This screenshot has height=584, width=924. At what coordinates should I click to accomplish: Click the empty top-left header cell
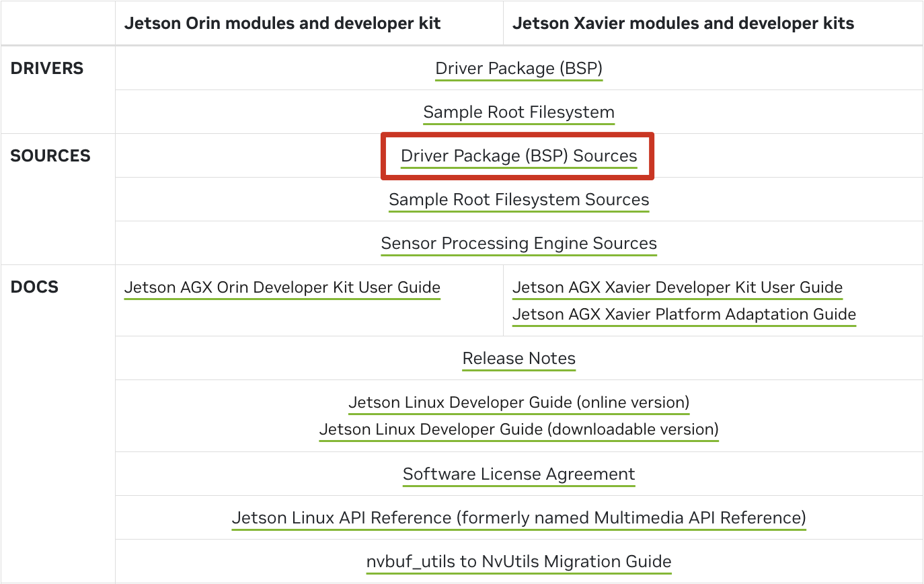pos(58,24)
